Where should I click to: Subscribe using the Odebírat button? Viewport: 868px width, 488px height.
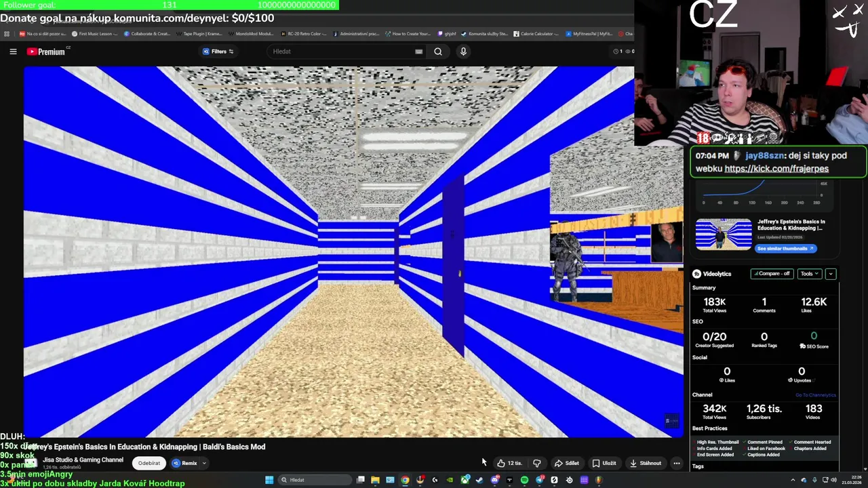tap(149, 463)
